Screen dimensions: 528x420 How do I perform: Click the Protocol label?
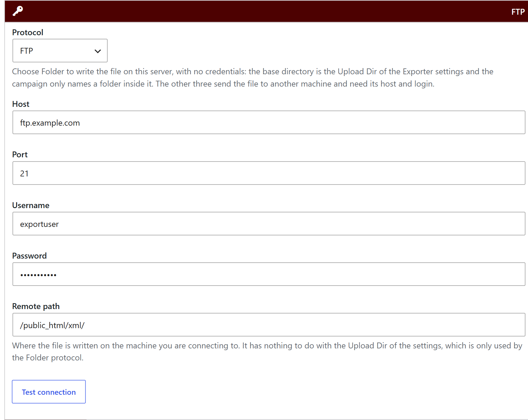28,32
